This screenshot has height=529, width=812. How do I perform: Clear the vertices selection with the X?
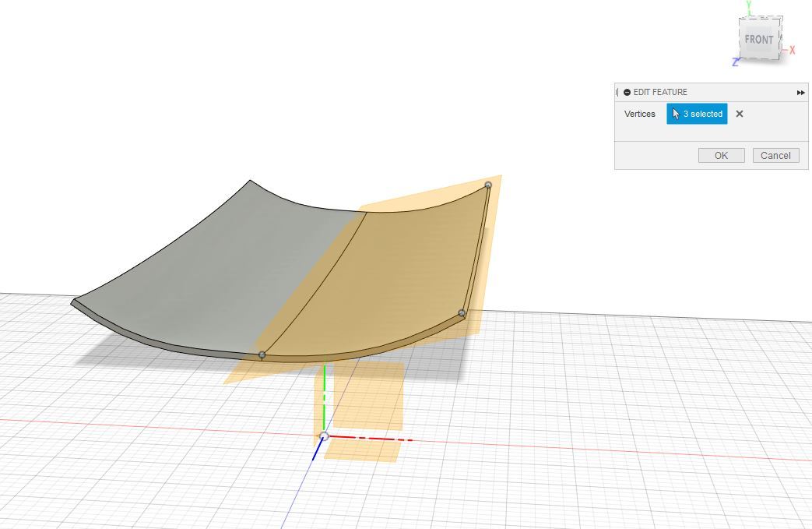point(740,114)
